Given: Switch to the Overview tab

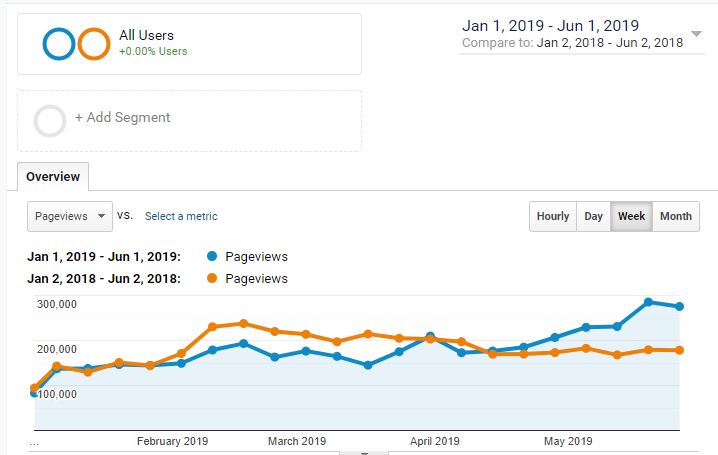Looking at the screenshot, I should (53, 177).
